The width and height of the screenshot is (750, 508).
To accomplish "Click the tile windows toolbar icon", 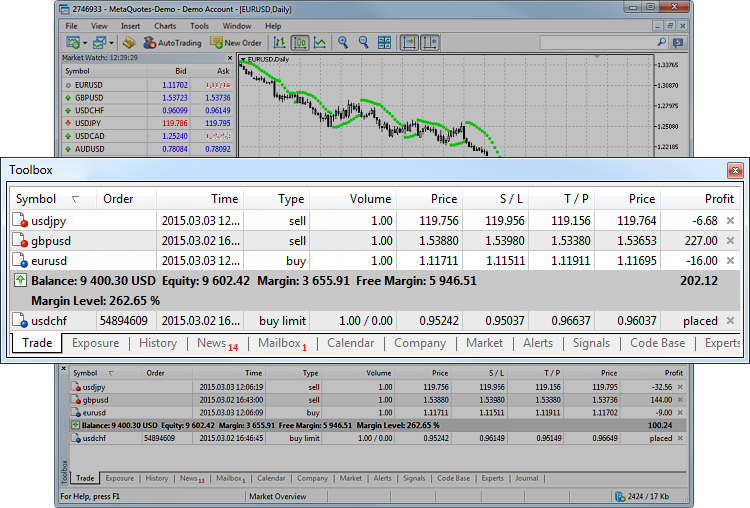I will click(x=385, y=43).
